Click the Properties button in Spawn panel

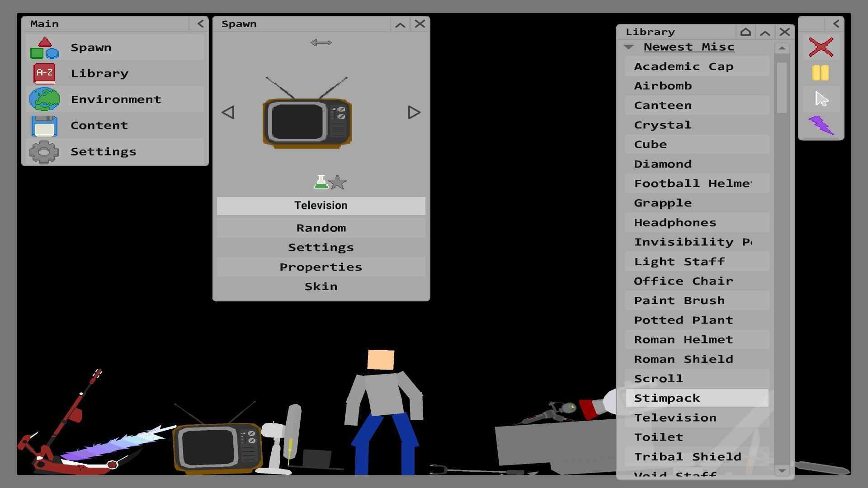click(321, 266)
